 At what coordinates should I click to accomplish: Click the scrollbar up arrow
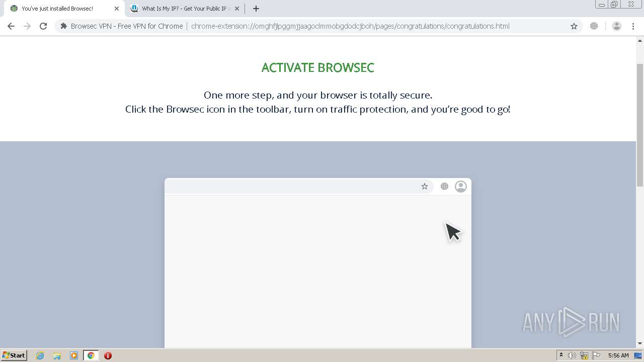tap(640, 40)
